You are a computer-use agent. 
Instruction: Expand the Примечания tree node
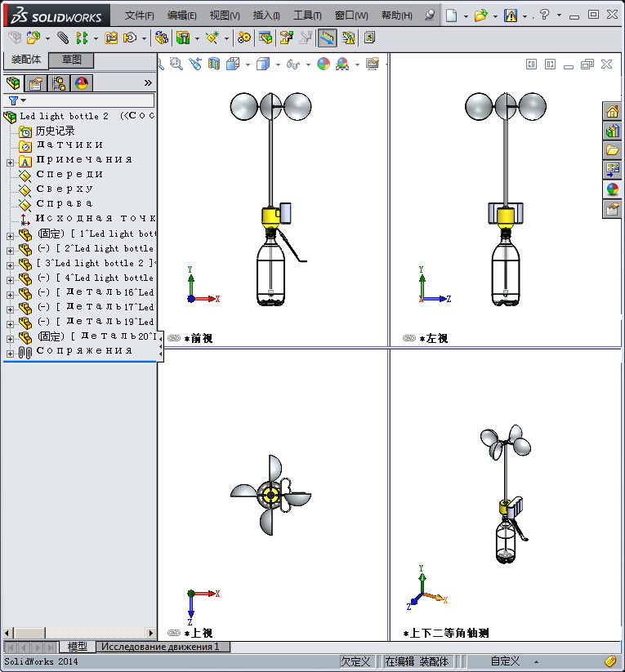(10, 162)
